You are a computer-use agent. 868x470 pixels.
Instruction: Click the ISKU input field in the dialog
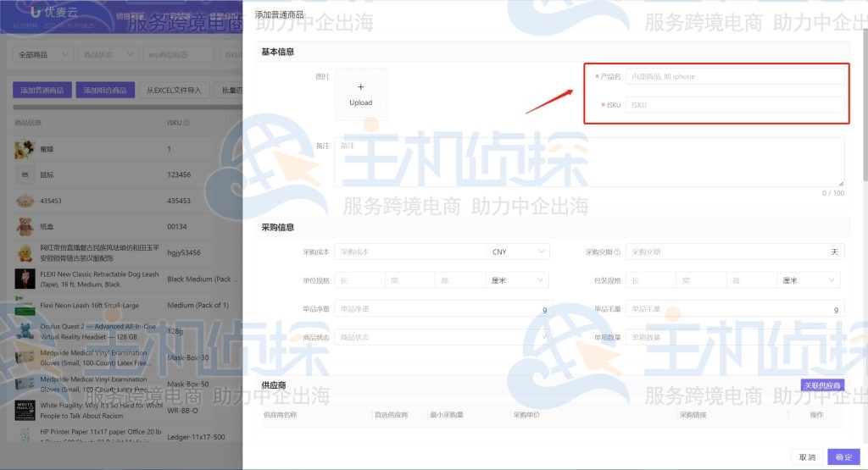(x=735, y=104)
